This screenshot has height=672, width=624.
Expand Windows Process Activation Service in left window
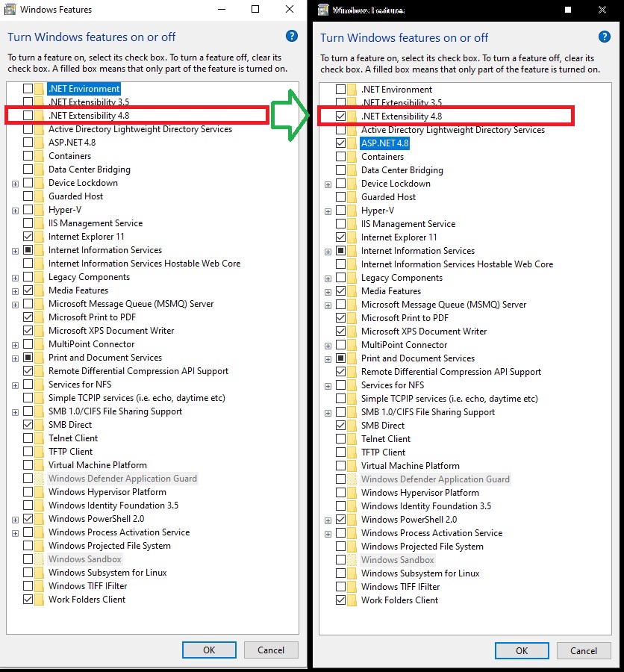(16, 534)
